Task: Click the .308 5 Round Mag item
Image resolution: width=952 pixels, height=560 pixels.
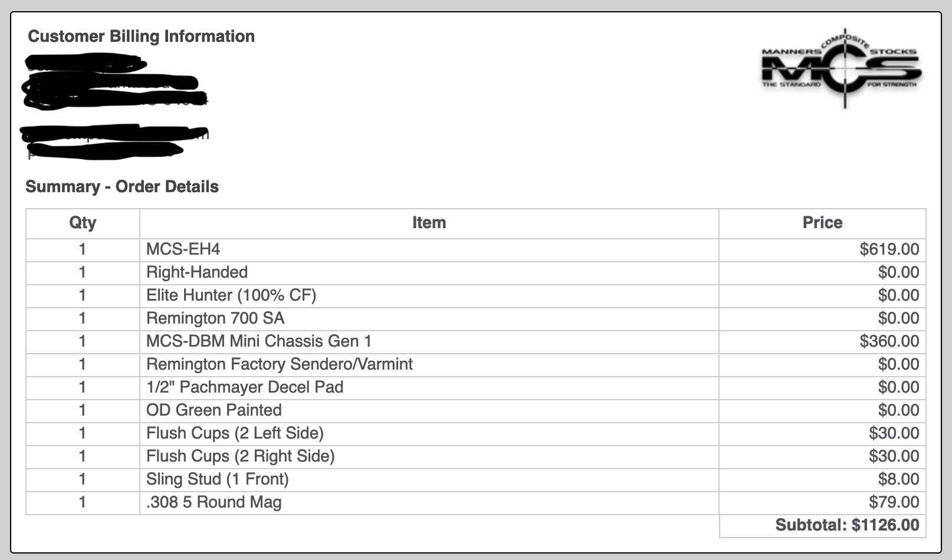Action: (214, 502)
